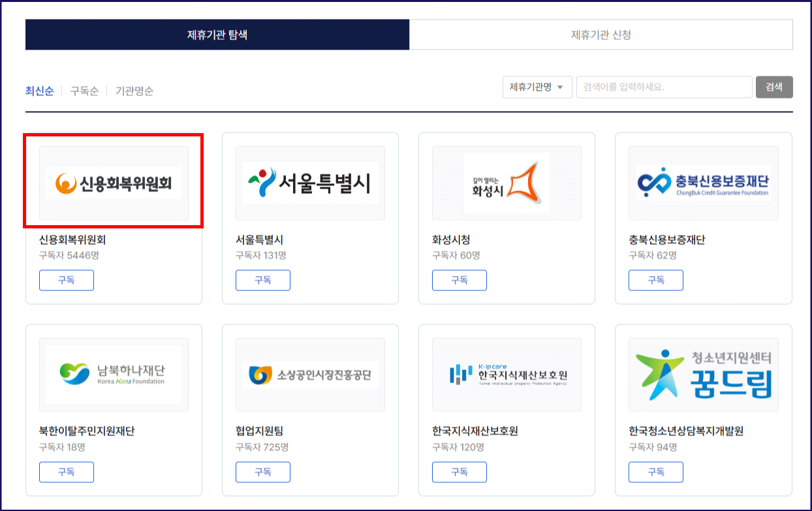Click the 구독자 62명 subscriber count
The width and height of the screenshot is (812, 511).
click(x=653, y=255)
